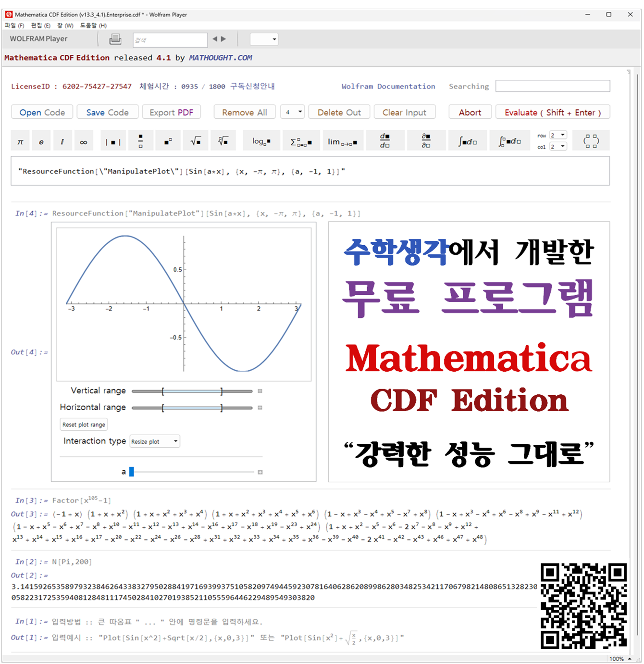Open the 구독신청안내 subscription link
This screenshot has height=664, width=644.
[253, 87]
